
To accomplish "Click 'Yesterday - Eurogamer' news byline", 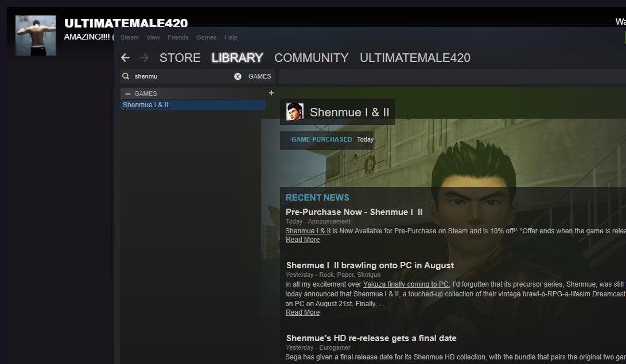I will coord(318,347).
